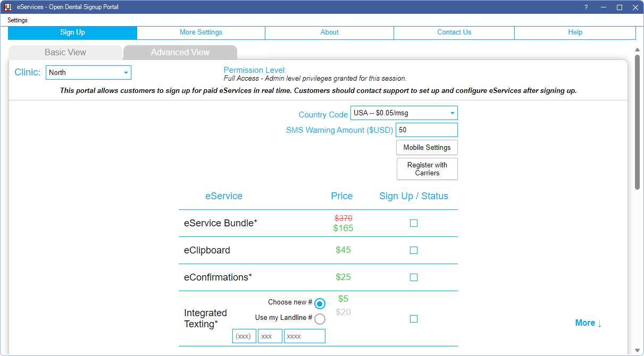
Task: Click the last xxxx phone field
Action: coord(305,336)
